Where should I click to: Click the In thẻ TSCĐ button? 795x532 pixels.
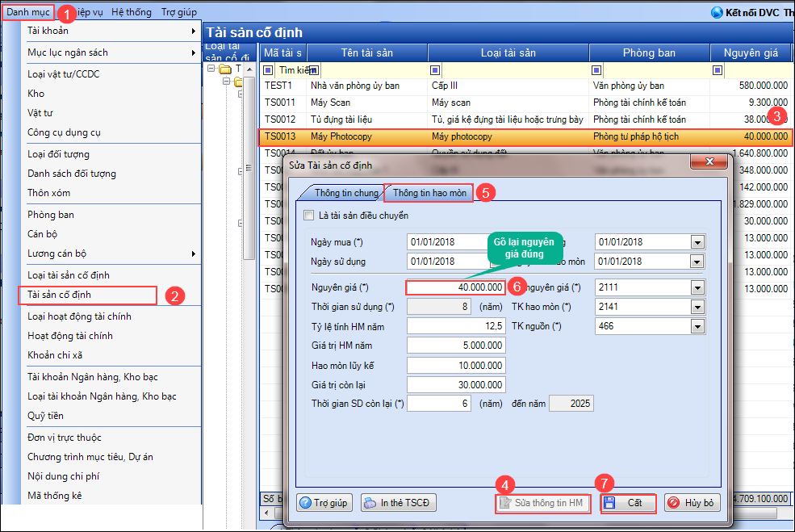click(399, 503)
